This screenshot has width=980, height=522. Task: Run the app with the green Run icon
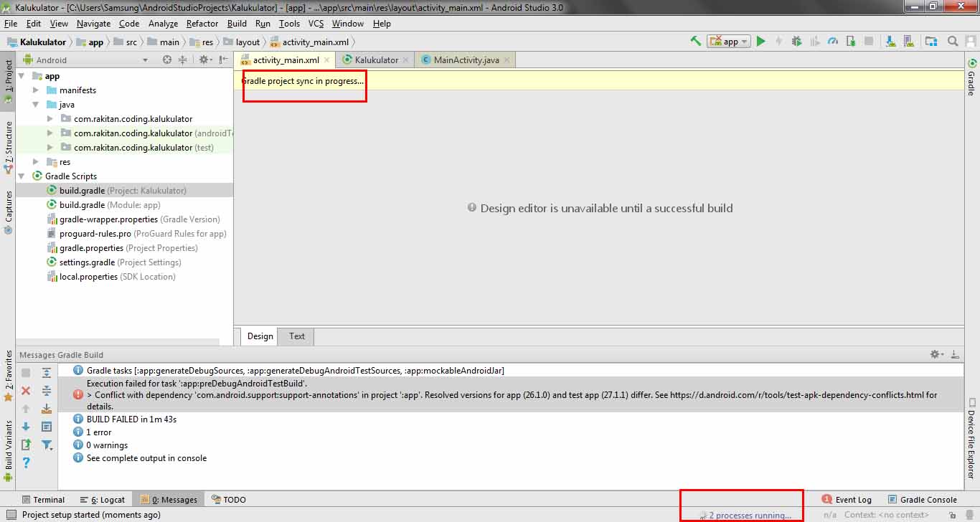761,41
